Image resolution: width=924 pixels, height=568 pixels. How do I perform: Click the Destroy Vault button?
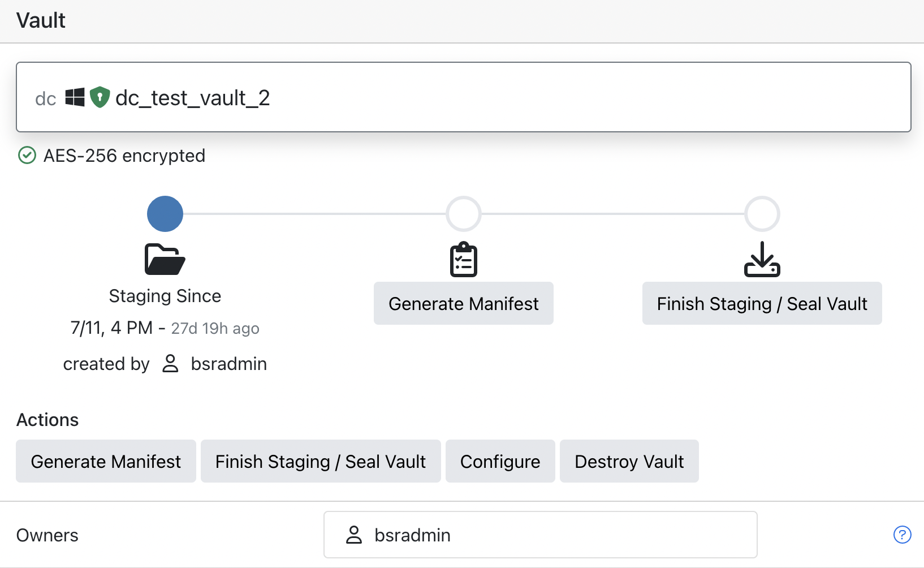click(629, 461)
